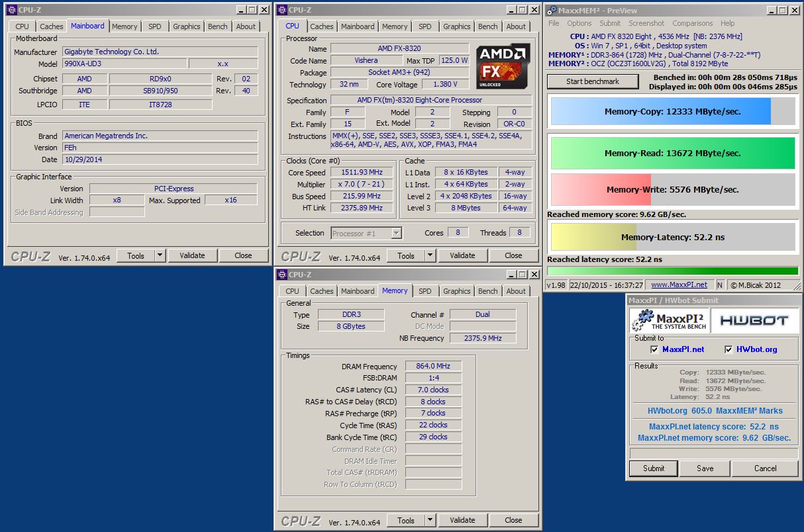
Task: Click Validate in the Mainboard window
Action: tap(192, 255)
